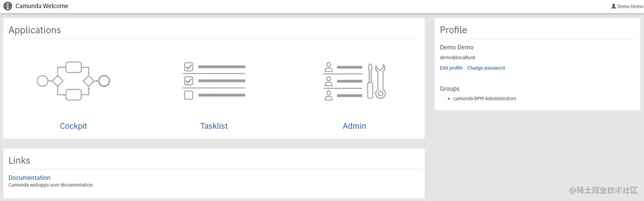This screenshot has height=201, width=644.
Task: Open the Documentation link
Action: [29, 178]
